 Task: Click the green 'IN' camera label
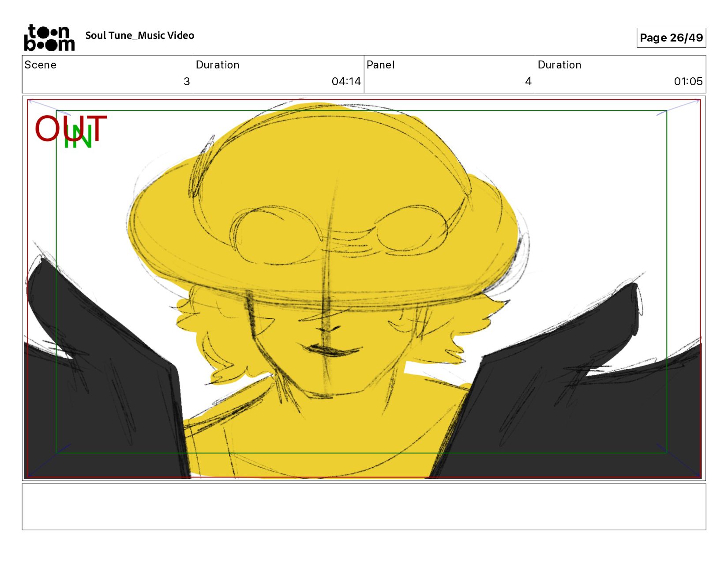point(78,137)
